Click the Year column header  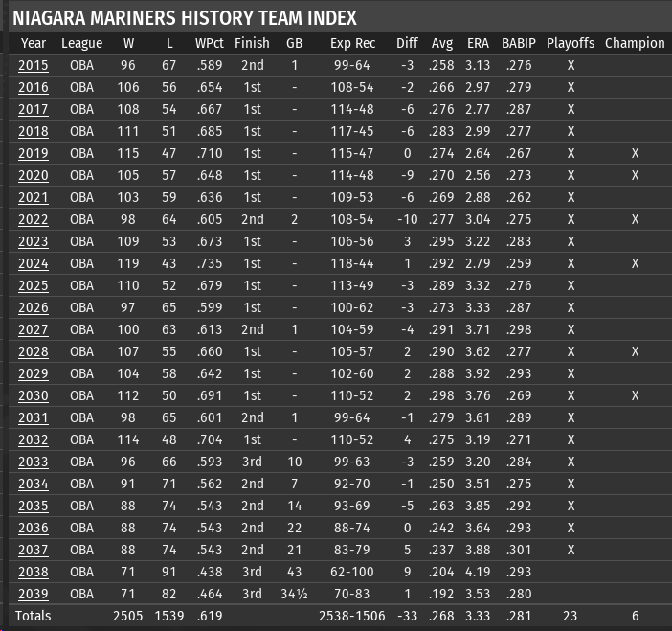pos(34,43)
